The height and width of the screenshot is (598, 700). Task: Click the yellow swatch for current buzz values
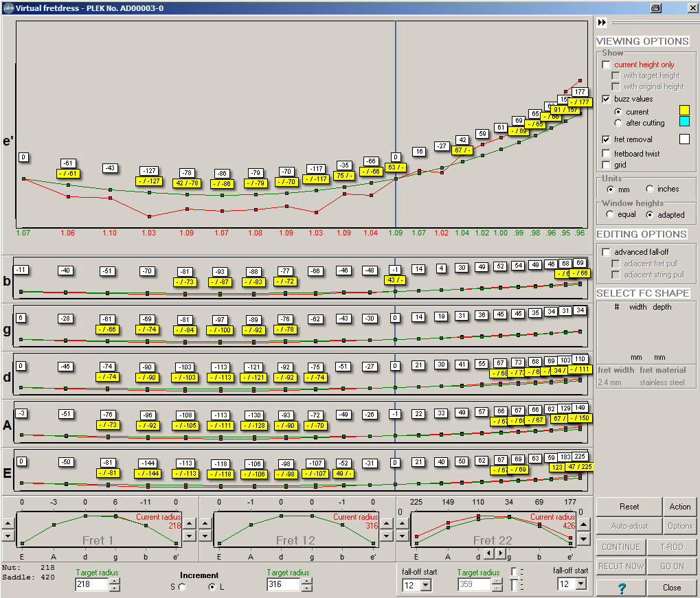(684, 110)
